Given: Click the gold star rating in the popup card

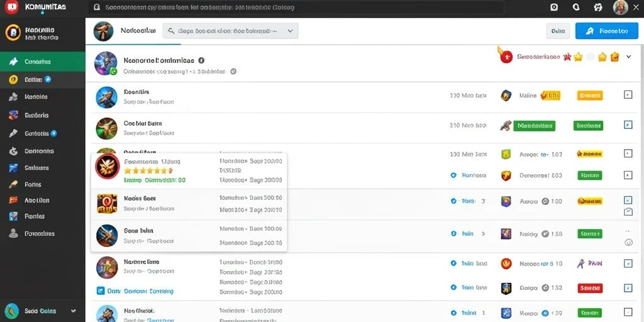Looking at the screenshot, I should [x=148, y=170].
